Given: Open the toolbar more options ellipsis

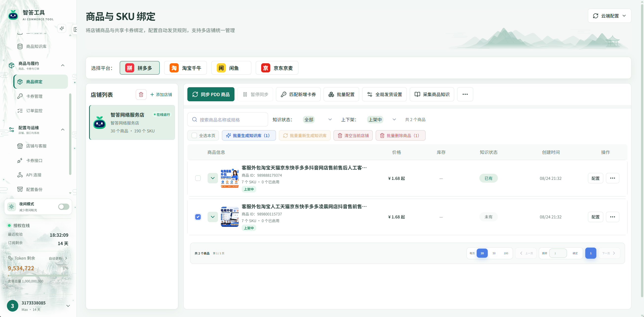Looking at the screenshot, I should 465,94.
